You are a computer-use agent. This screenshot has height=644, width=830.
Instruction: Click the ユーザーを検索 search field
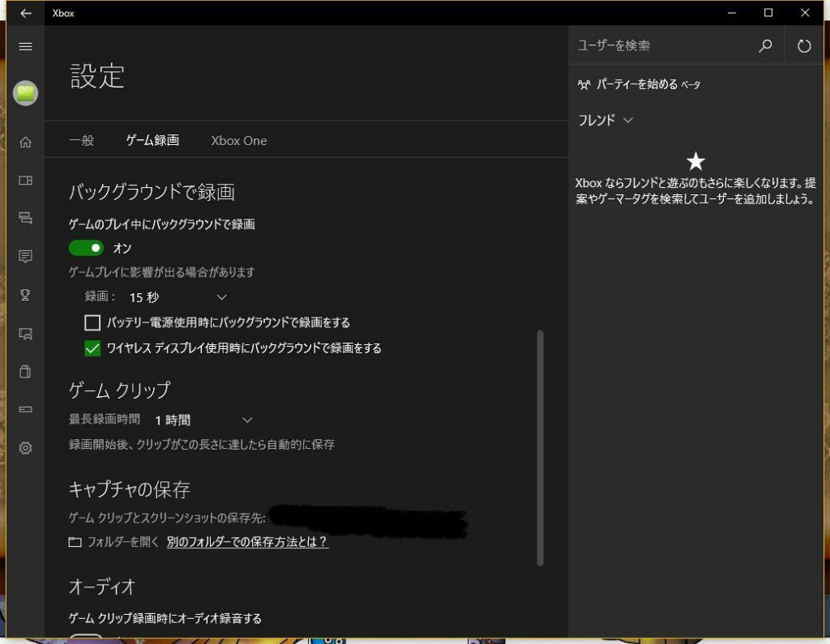point(663,45)
